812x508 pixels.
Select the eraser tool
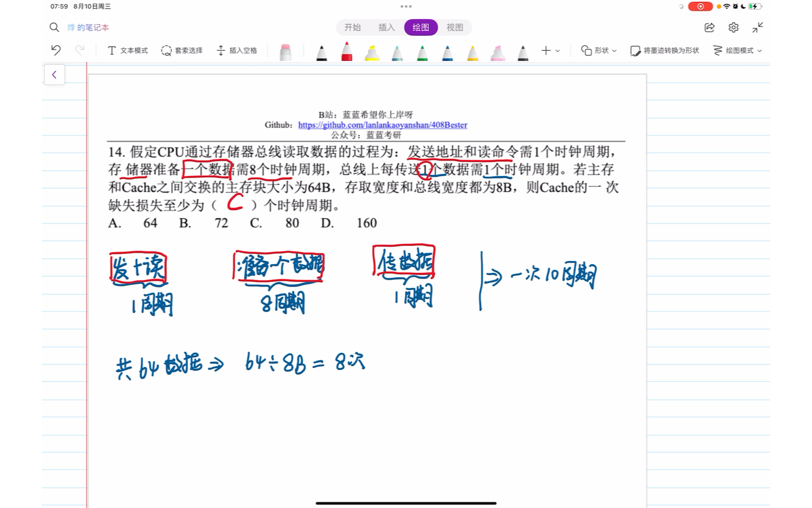pos(286,51)
